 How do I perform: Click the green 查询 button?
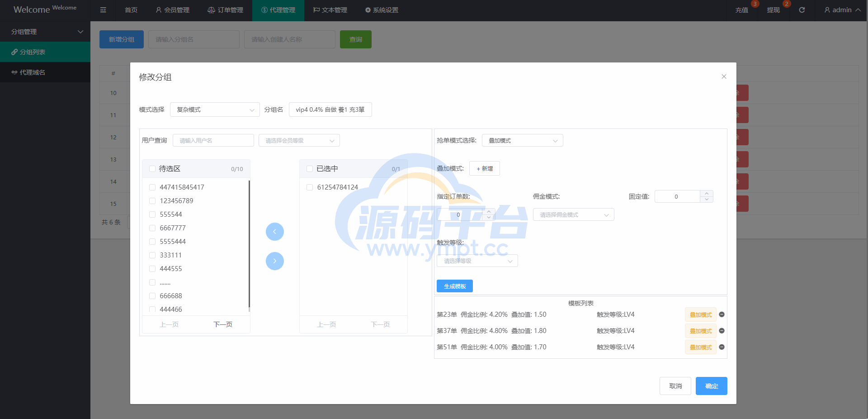(x=356, y=39)
